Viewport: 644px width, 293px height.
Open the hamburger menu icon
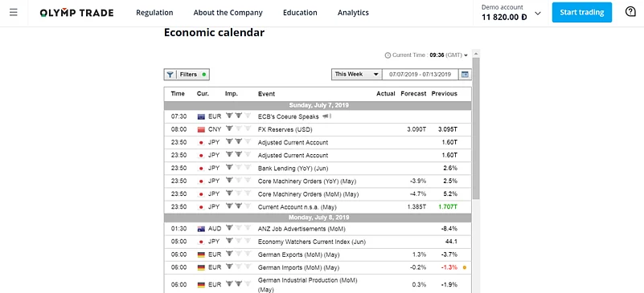click(14, 12)
